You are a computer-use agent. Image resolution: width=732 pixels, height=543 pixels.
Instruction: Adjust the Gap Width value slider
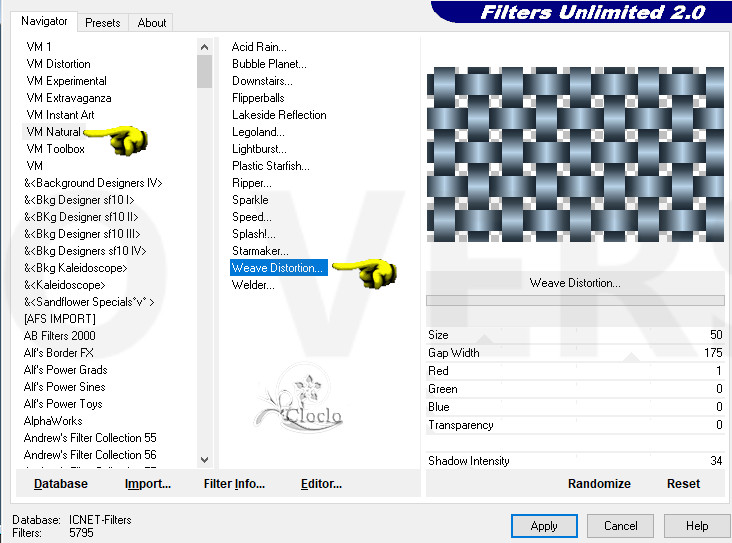click(x=575, y=353)
